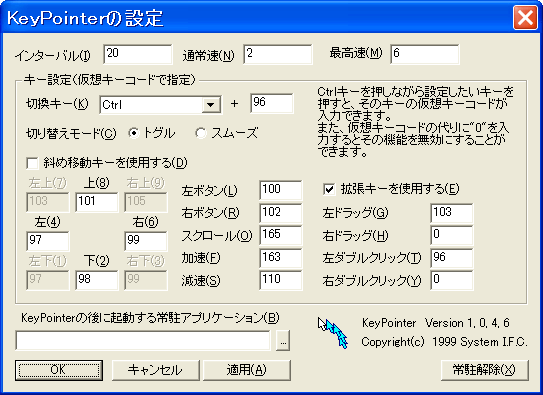Click the キャンセル button

155,370
